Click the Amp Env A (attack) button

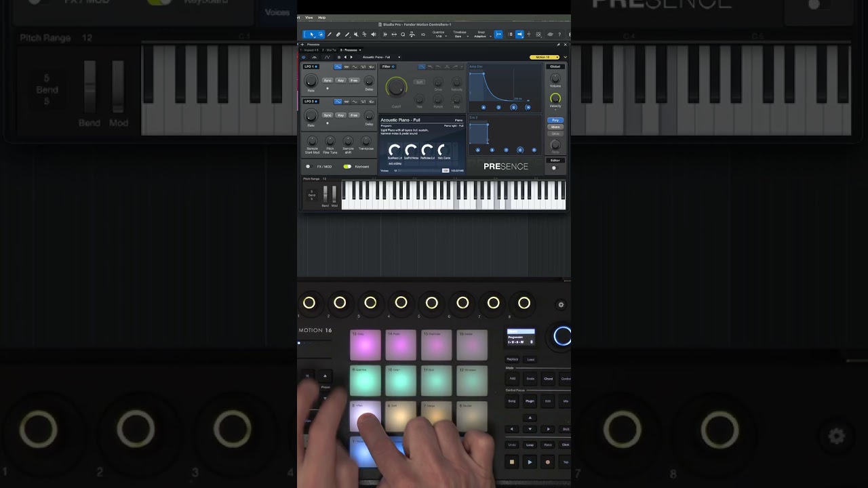click(484, 108)
